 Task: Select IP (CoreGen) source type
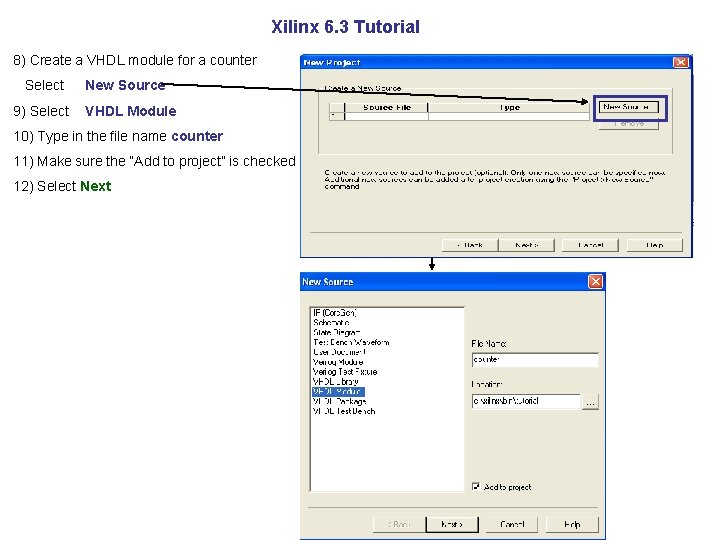[334, 313]
